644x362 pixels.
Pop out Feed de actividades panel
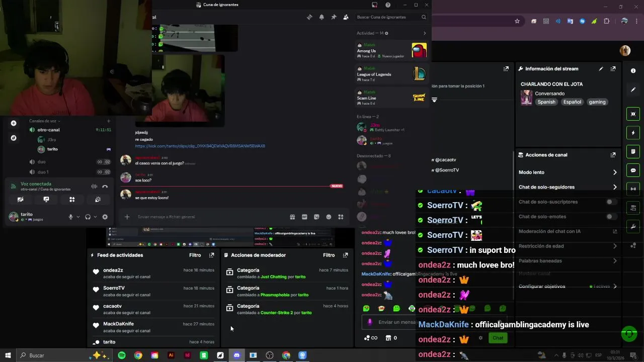211,255
